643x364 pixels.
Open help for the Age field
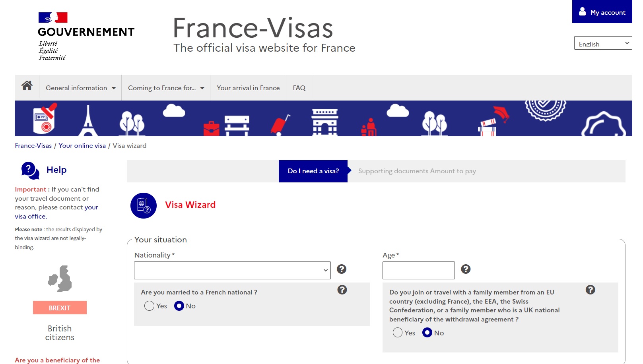466,269
